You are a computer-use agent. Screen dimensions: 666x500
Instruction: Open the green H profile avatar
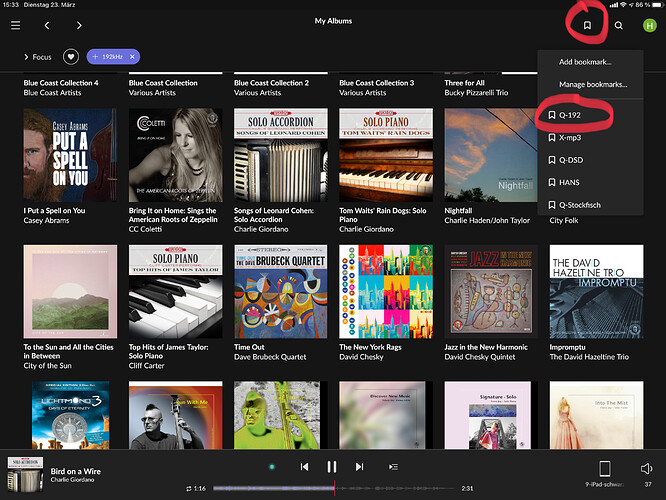(x=649, y=25)
